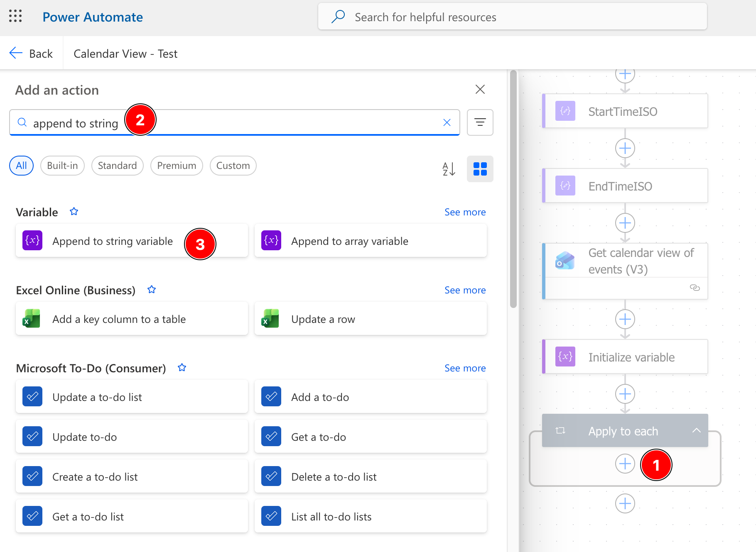
Task: Add step after EndTimeISO
Action: pyautogui.click(x=625, y=223)
